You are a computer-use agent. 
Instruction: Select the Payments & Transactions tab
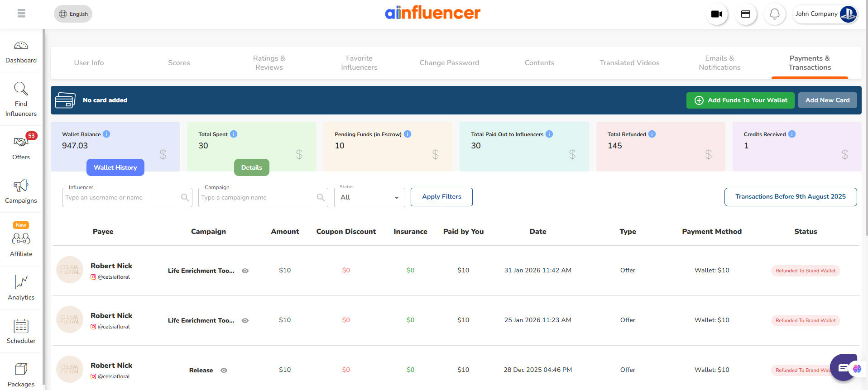[x=810, y=63]
